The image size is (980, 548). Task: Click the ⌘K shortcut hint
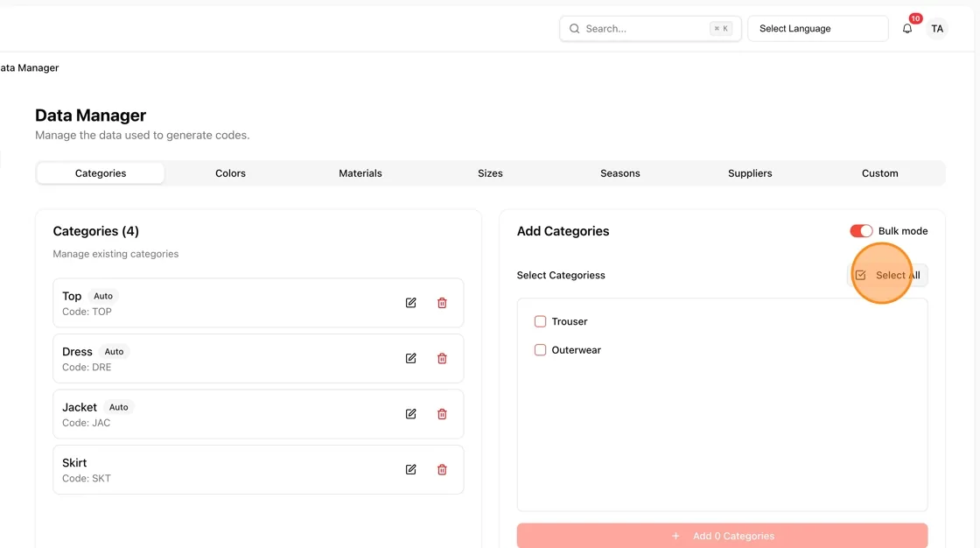pyautogui.click(x=721, y=29)
